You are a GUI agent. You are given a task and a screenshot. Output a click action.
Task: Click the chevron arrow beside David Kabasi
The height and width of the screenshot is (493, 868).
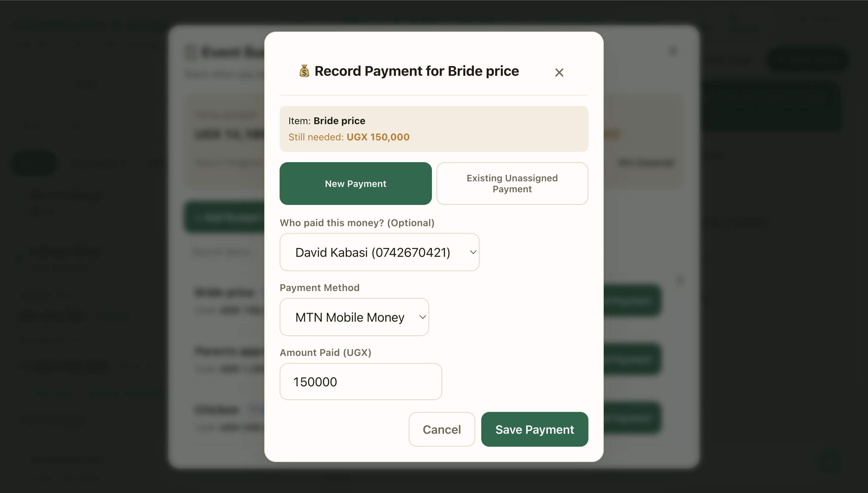(473, 252)
